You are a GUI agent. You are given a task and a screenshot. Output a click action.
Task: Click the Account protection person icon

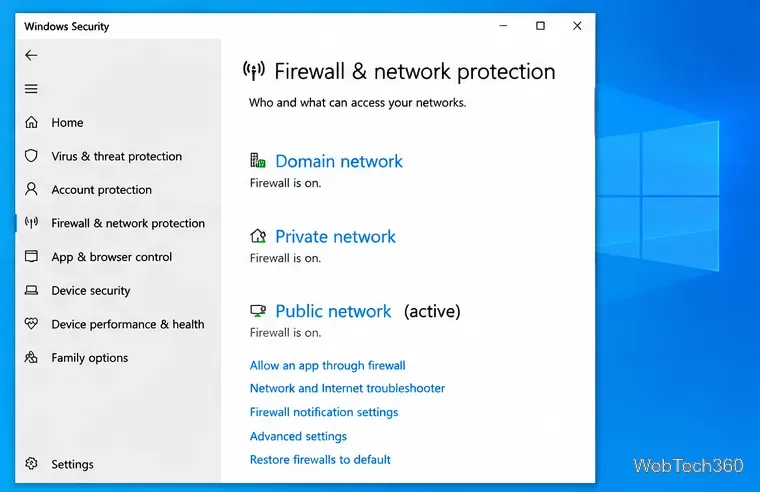click(31, 189)
